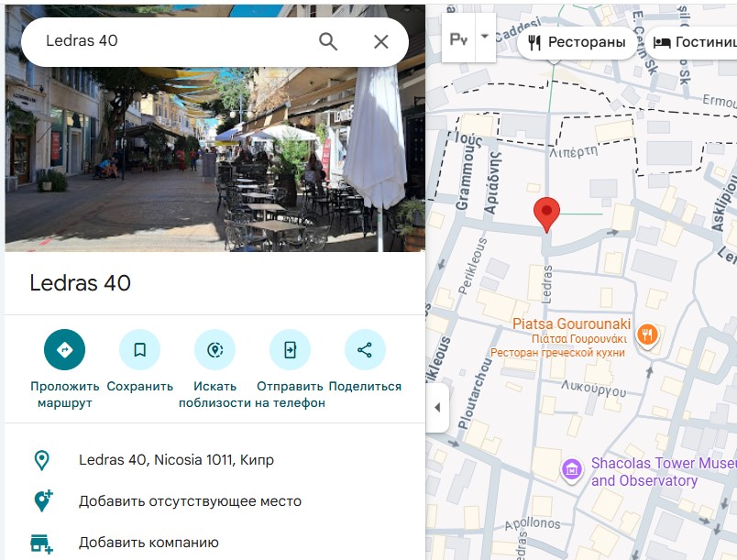Click the search magnifier icon

[328, 41]
